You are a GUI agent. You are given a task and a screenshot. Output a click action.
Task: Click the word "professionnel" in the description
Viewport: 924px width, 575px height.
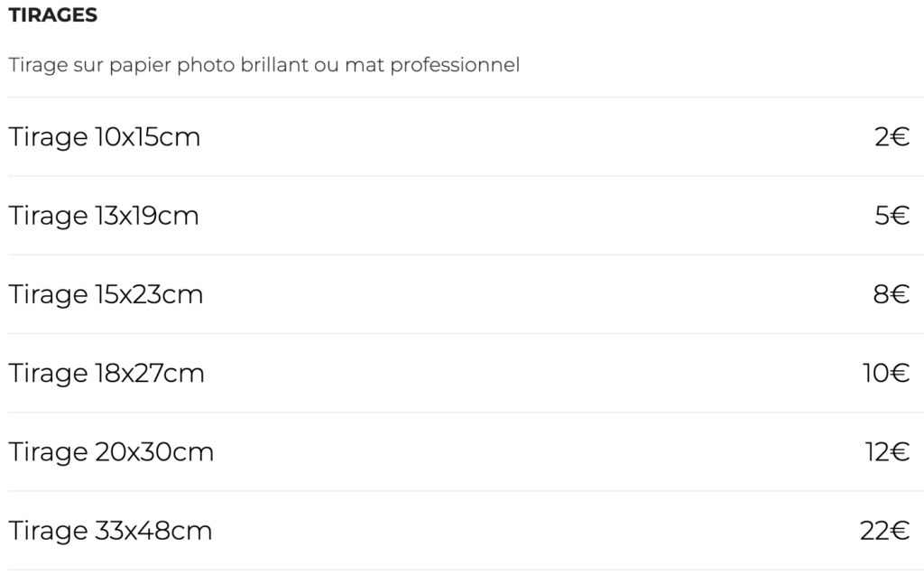coord(455,66)
